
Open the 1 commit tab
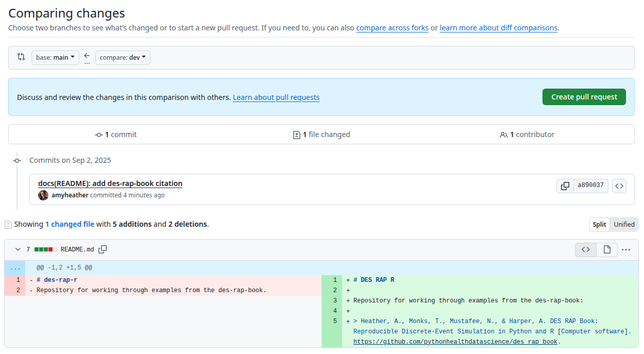116,134
